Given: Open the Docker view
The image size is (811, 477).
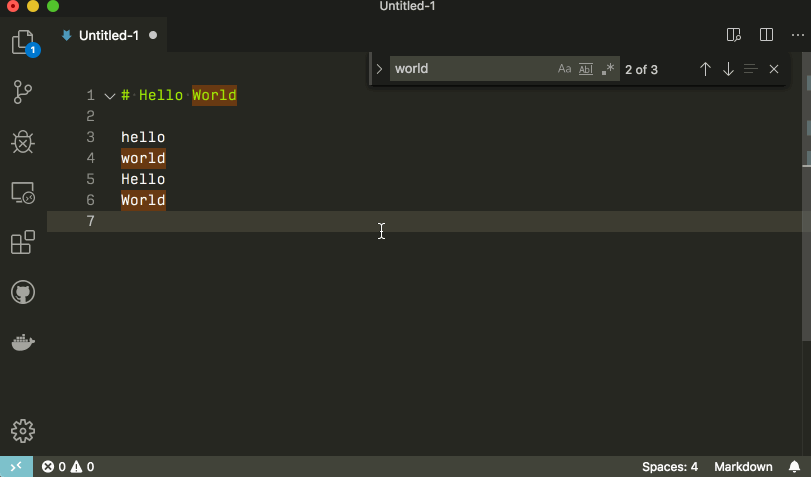Looking at the screenshot, I should (23, 343).
